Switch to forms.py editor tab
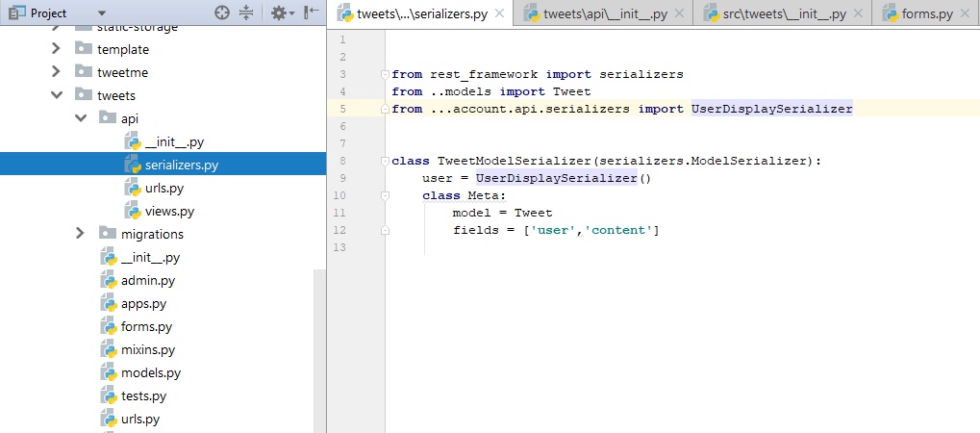 click(x=926, y=13)
